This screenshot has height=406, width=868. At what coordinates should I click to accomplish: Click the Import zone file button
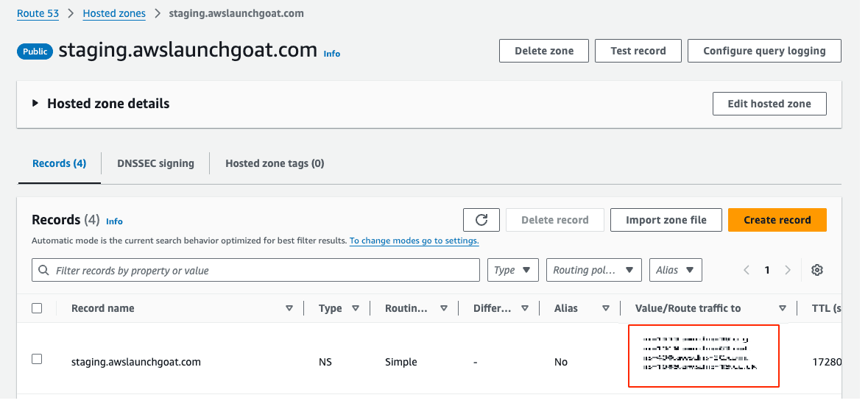click(x=666, y=220)
